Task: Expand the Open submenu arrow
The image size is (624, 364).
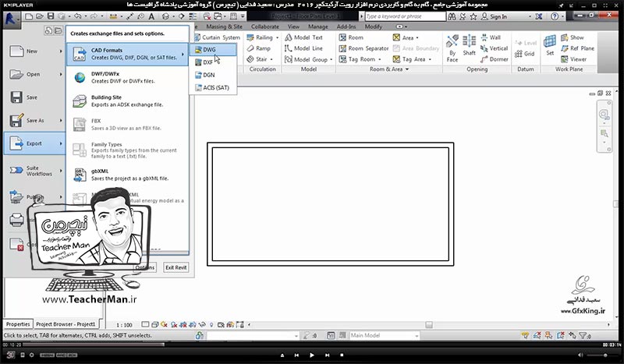Action: pyautogui.click(x=61, y=74)
